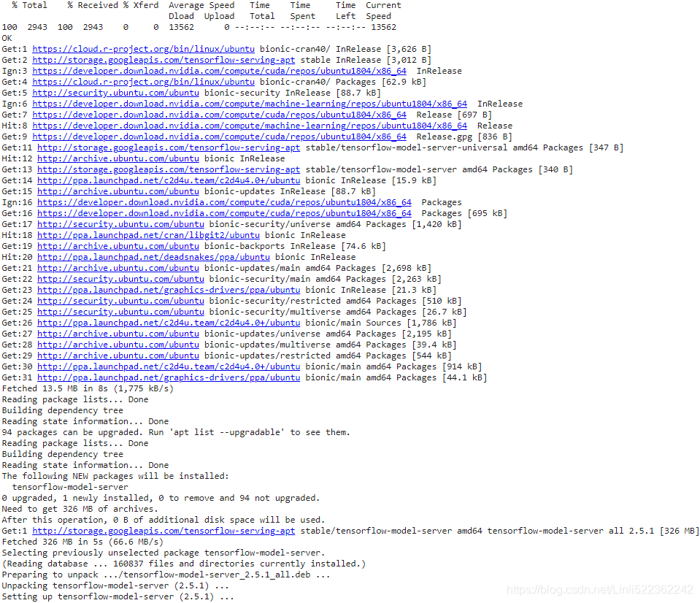Click the 'Average Speed' curl header text
Image resolution: width=700 pixels, height=603 pixels.
[201, 5]
